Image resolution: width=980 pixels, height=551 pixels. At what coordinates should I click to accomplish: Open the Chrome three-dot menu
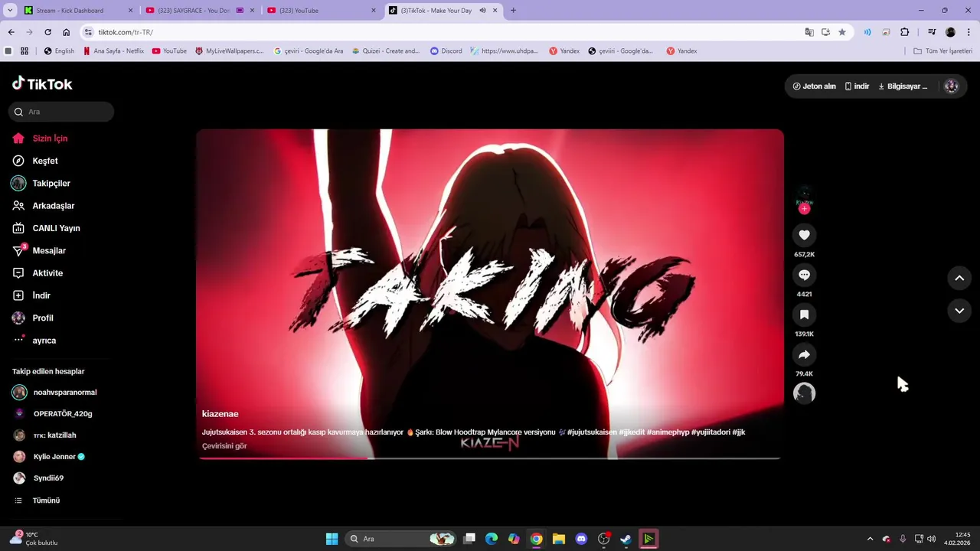pyautogui.click(x=969, y=32)
